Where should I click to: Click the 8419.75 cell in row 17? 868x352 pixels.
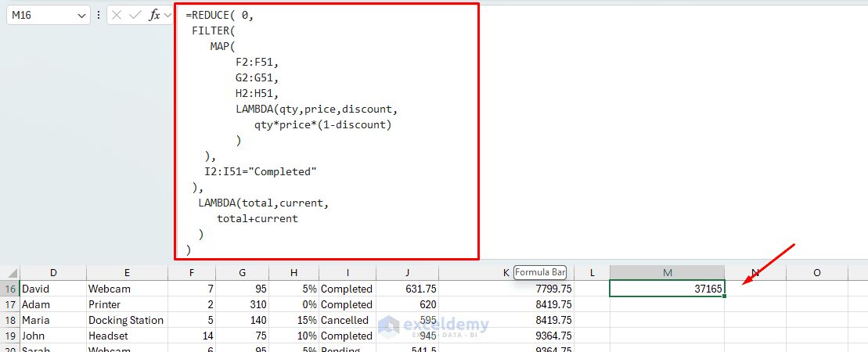point(506,304)
